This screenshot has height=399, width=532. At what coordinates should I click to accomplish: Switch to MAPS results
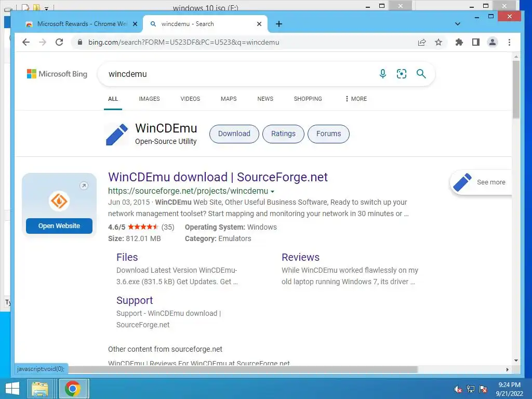tap(229, 99)
